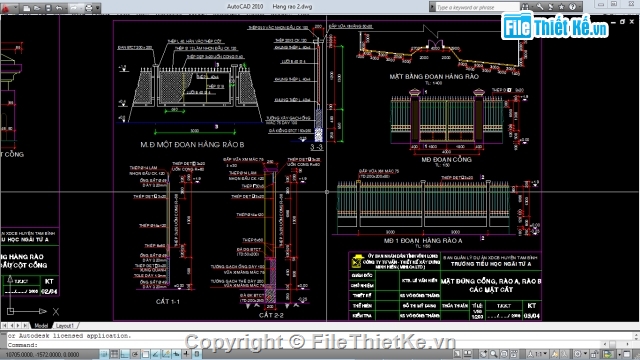The image size is (640, 360).
Task: Expand the quick access toolbar customize dropdown
Action: click(x=98, y=8)
